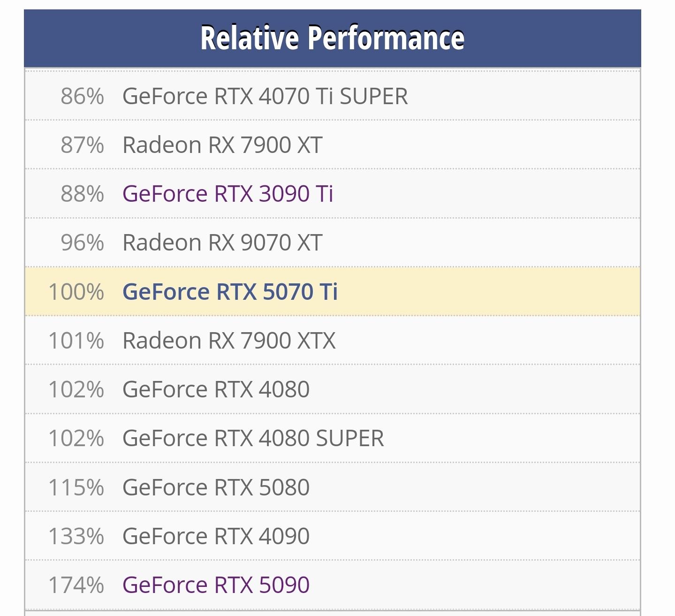Click the 86% performance value
Image resolution: width=675 pixels, height=616 pixels.
coord(82,96)
